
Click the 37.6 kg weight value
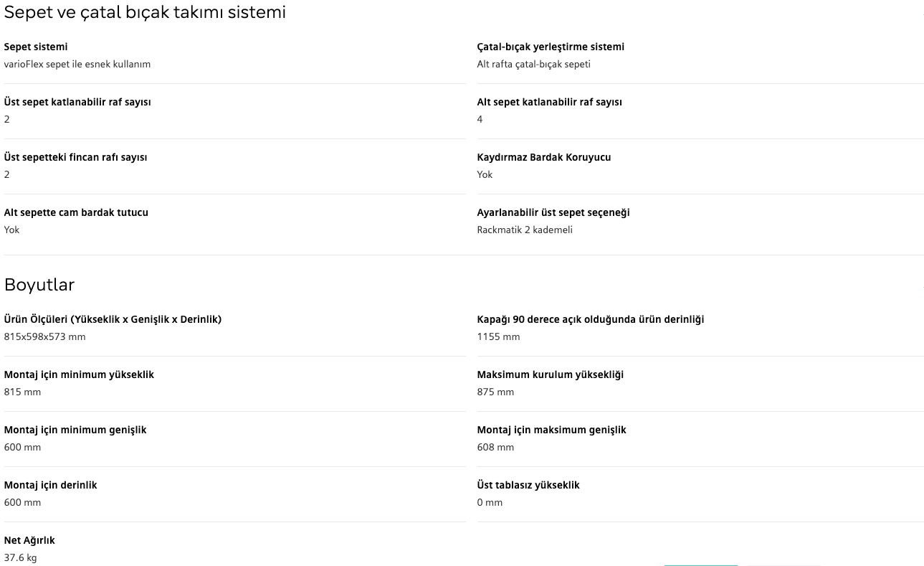[x=20, y=557]
